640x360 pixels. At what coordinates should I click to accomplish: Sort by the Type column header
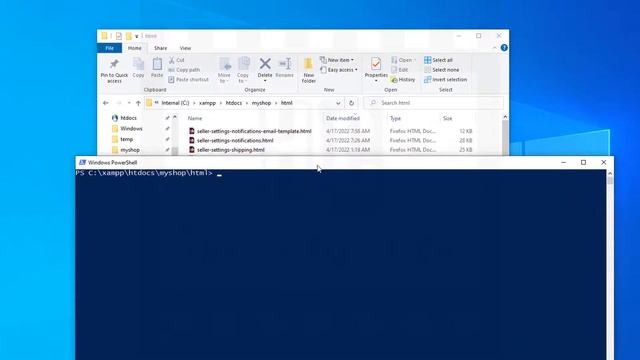395,118
